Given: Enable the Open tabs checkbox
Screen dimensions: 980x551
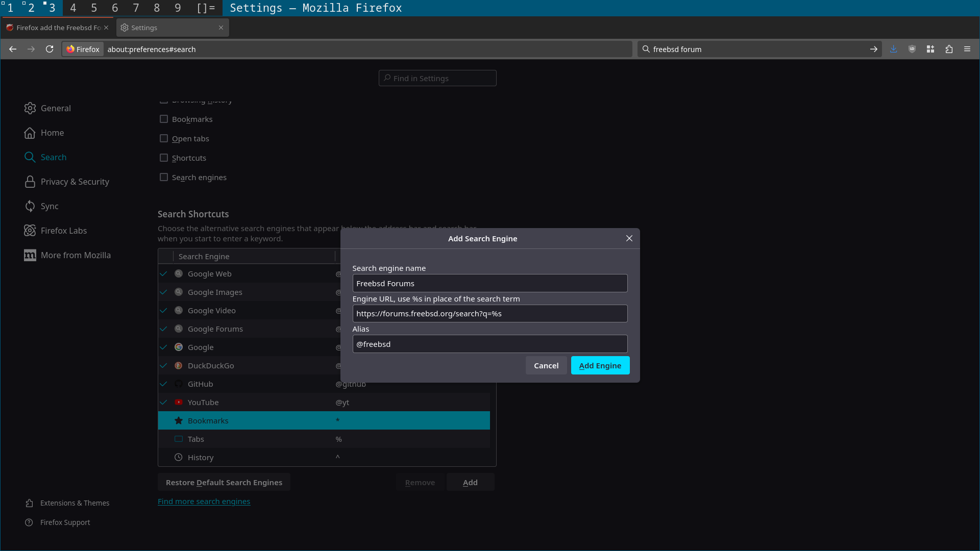Looking at the screenshot, I should pos(164,138).
